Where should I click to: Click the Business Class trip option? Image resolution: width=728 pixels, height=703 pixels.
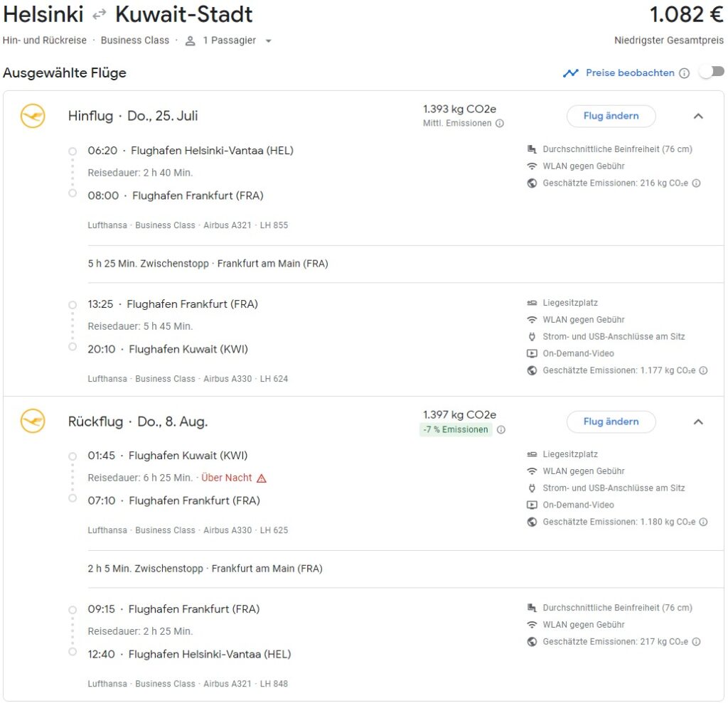point(135,41)
